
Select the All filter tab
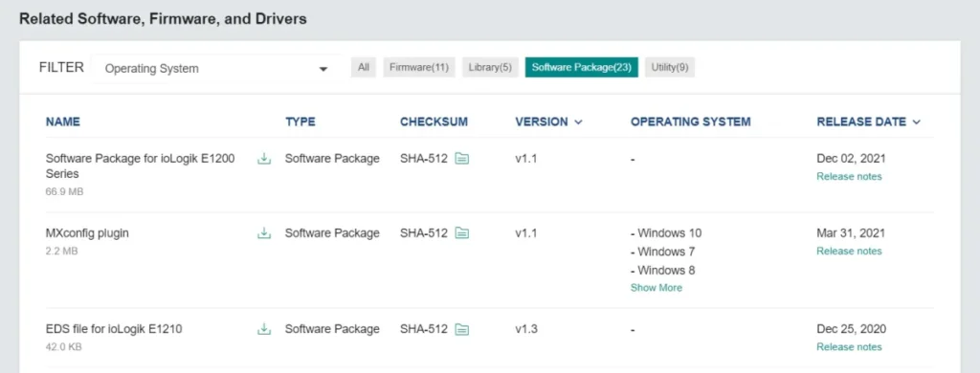coord(364,68)
